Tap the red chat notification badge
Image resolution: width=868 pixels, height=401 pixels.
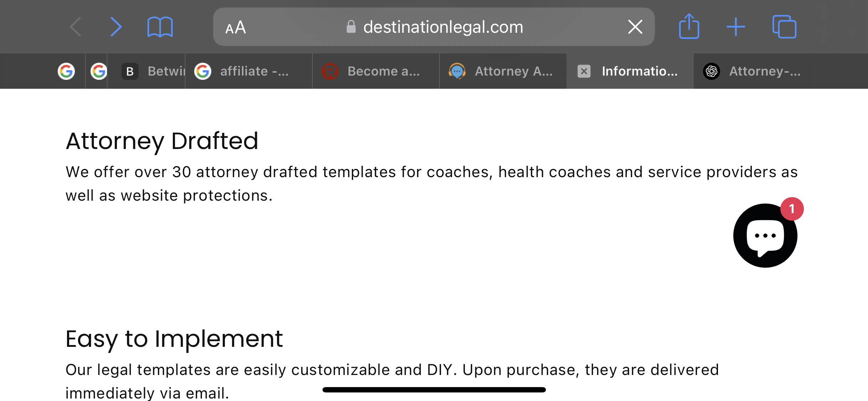click(792, 209)
